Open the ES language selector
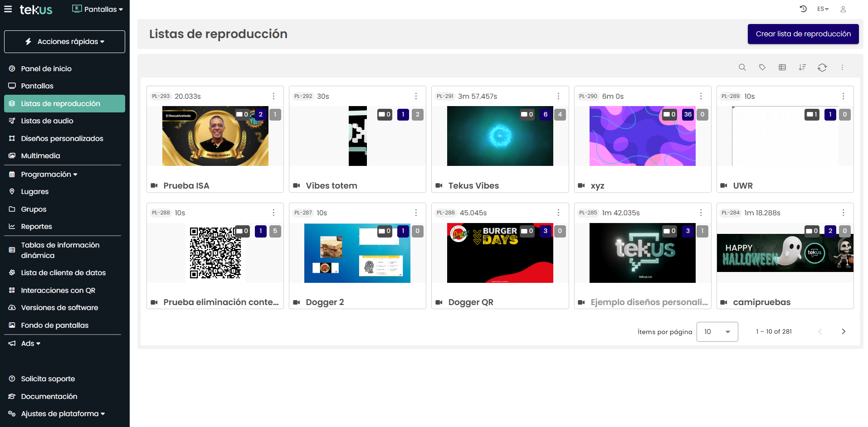This screenshot has width=868, height=427. (822, 9)
